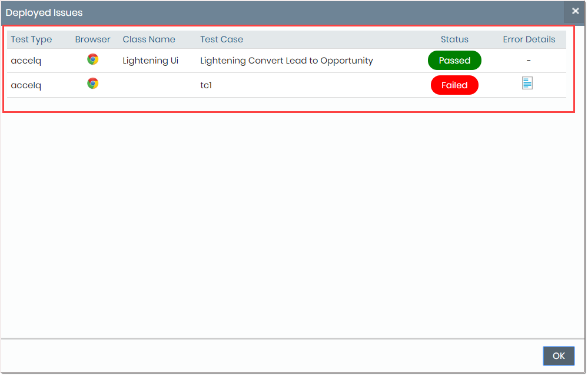Close the Deployed Issues dialog
Viewport: 588px width, 376px height.
click(x=575, y=11)
